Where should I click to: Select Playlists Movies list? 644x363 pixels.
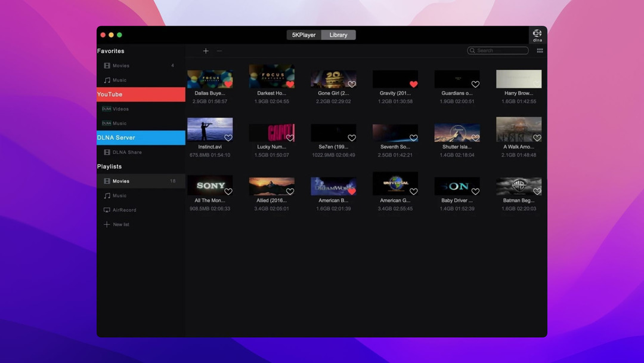(x=141, y=181)
